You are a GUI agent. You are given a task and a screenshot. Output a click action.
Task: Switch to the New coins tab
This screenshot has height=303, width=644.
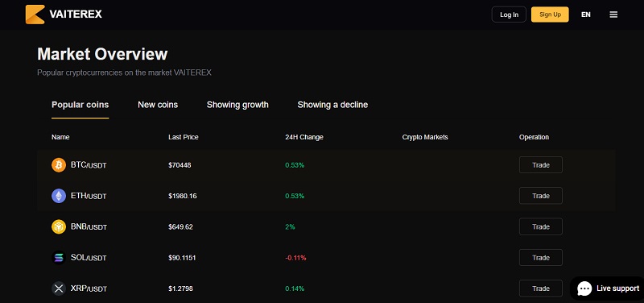click(158, 105)
